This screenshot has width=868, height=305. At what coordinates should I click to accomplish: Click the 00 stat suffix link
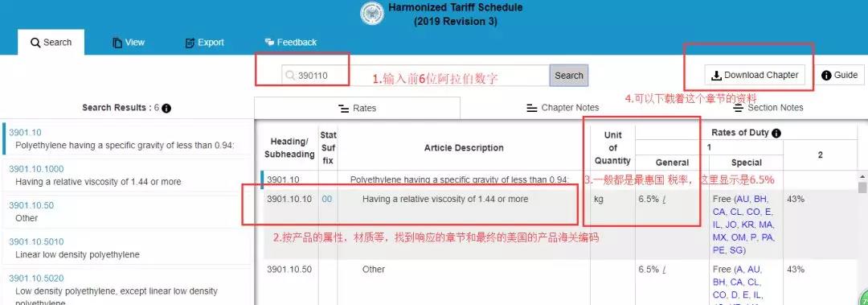coord(327,199)
